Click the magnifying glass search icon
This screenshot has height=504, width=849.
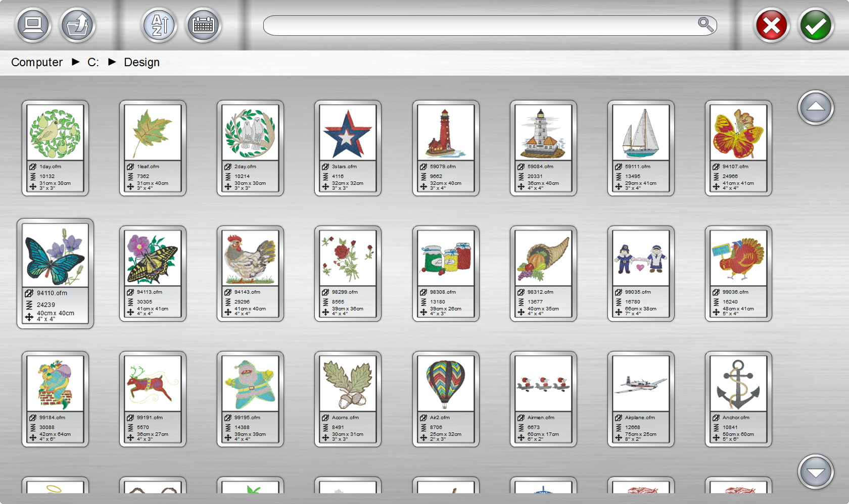(705, 24)
